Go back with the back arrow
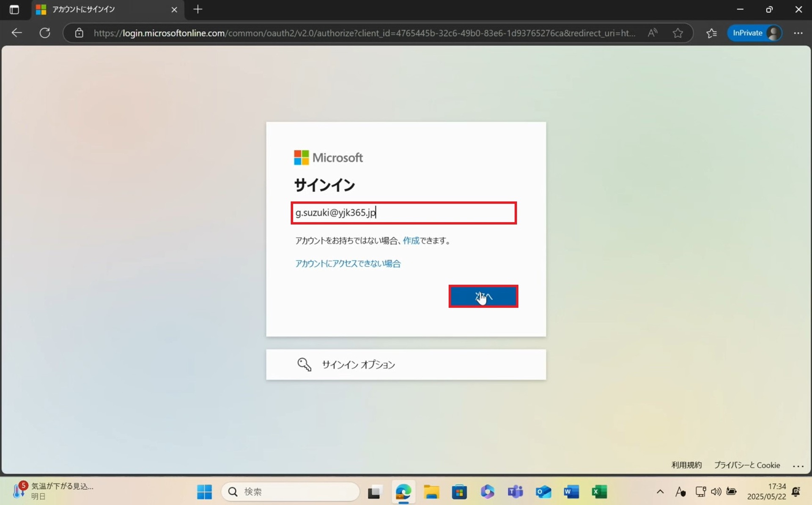Viewport: 812px width, 505px height. [17, 33]
